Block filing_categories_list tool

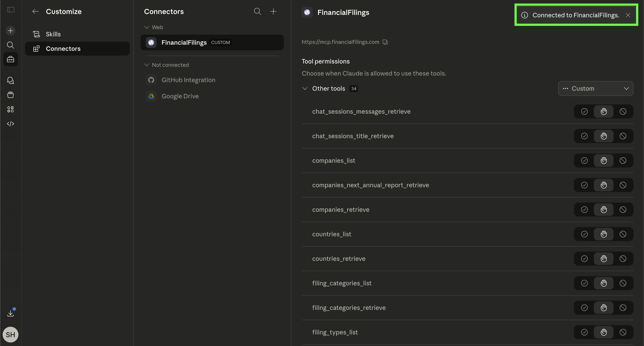pos(623,283)
